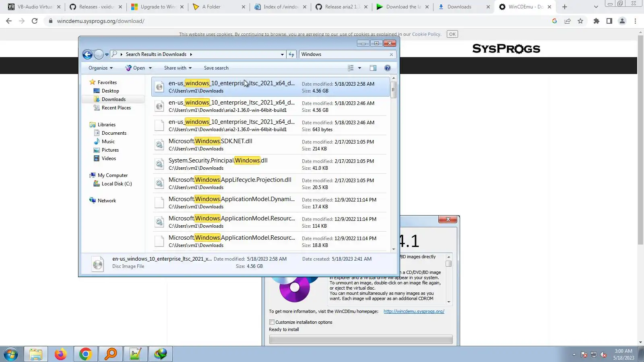Image resolution: width=644 pixels, height=362 pixels.
Task: Open the recent pages dropdown arrow in Explorer
Action: click(x=107, y=54)
